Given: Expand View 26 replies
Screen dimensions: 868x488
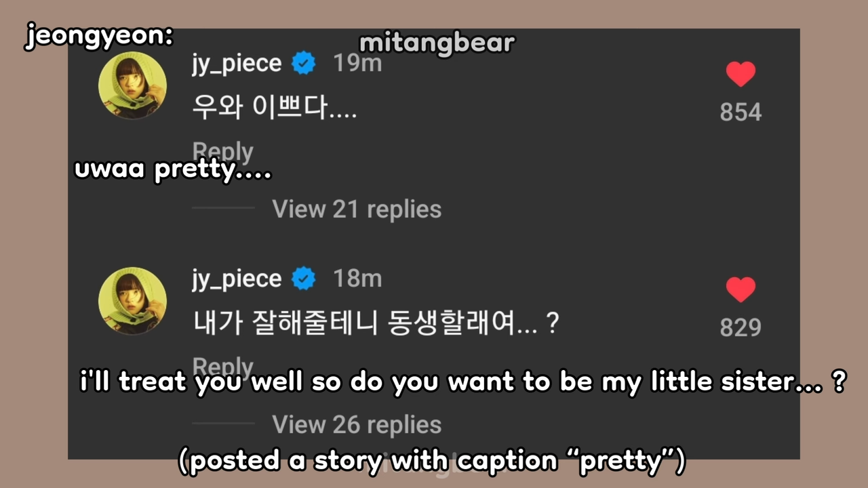Looking at the screenshot, I should tap(357, 425).
